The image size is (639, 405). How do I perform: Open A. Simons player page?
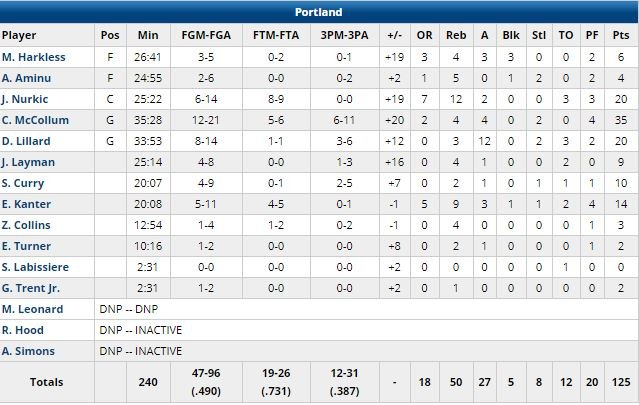(29, 351)
